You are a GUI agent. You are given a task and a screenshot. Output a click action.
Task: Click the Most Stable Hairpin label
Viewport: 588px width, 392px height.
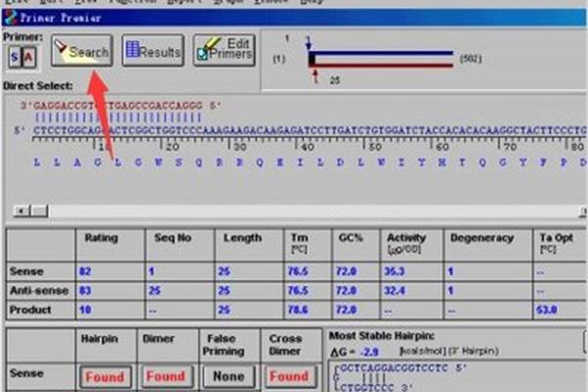[382, 336]
